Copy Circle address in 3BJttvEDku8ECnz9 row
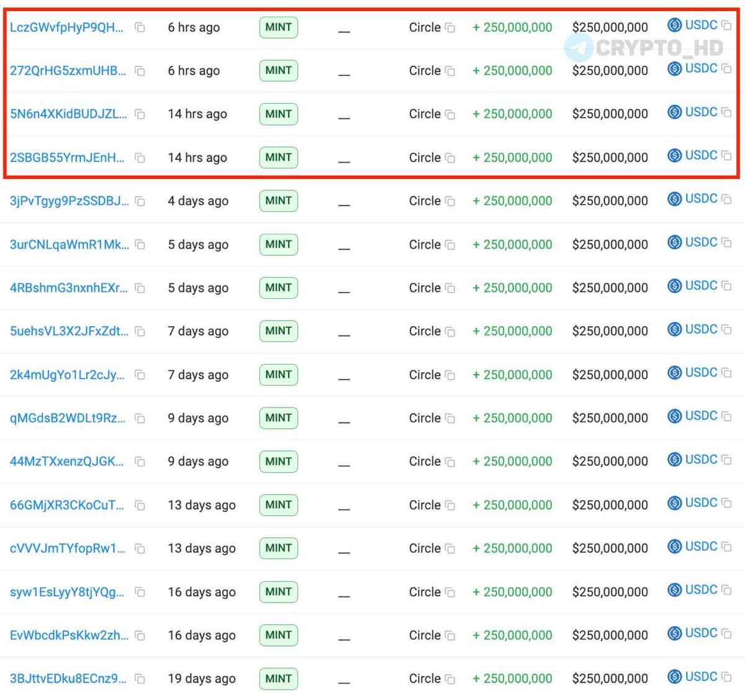The width and height of the screenshot is (745, 700). (x=450, y=680)
